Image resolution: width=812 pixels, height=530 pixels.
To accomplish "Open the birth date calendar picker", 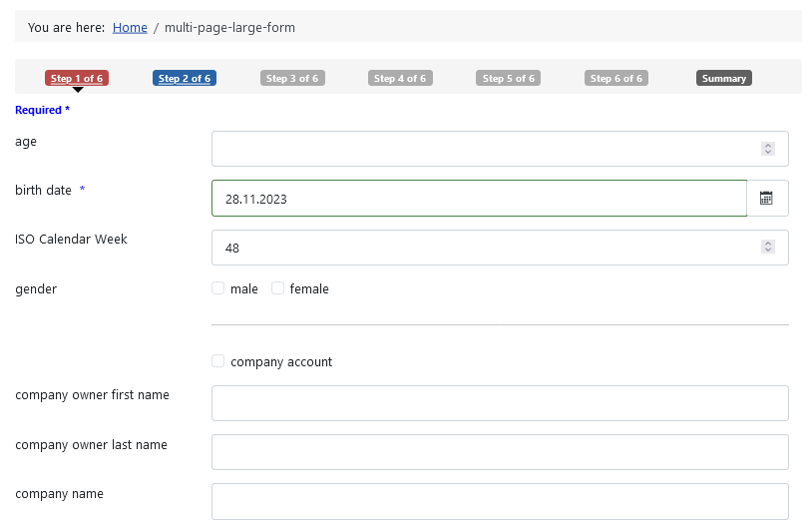I will tap(767, 198).
